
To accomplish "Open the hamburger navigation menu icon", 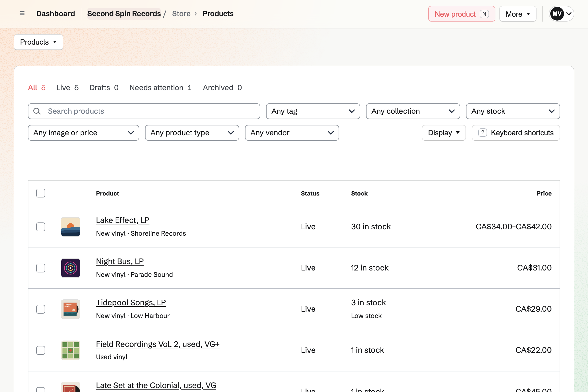I will (x=22, y=13).
